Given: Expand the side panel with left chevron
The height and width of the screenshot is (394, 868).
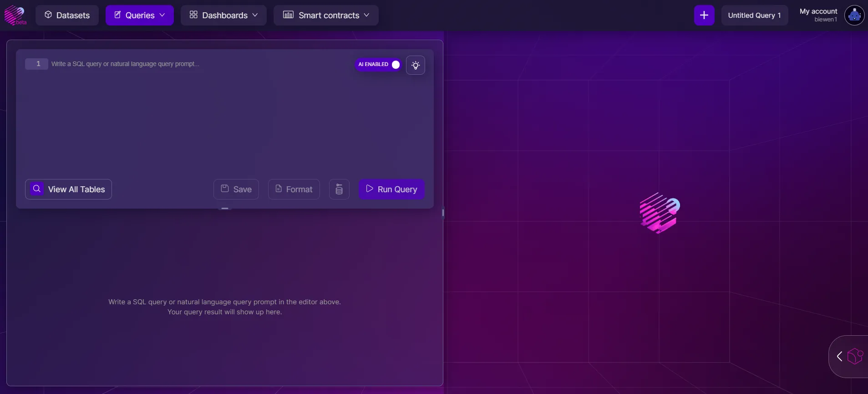Looking at the screenshot, I should click(x=839, y=356).
